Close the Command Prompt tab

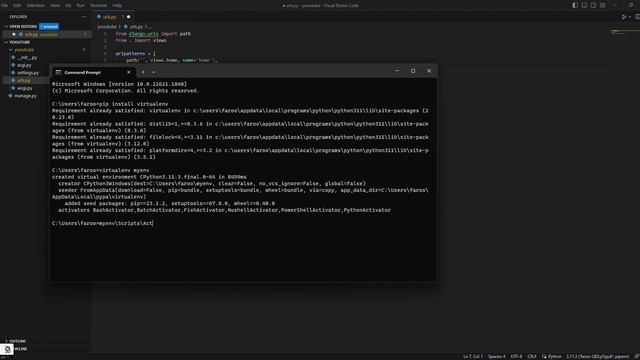pos(129,72)
